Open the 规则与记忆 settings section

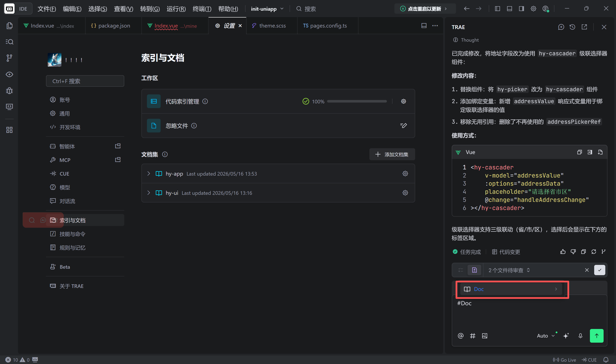pyautogui.click(x=85, y=248)
